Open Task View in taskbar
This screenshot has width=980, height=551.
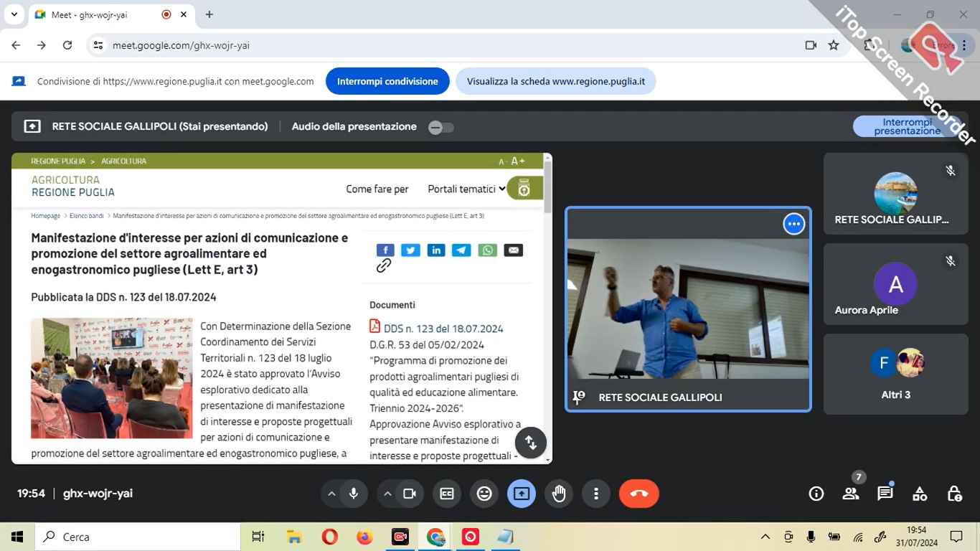[258, 537]
